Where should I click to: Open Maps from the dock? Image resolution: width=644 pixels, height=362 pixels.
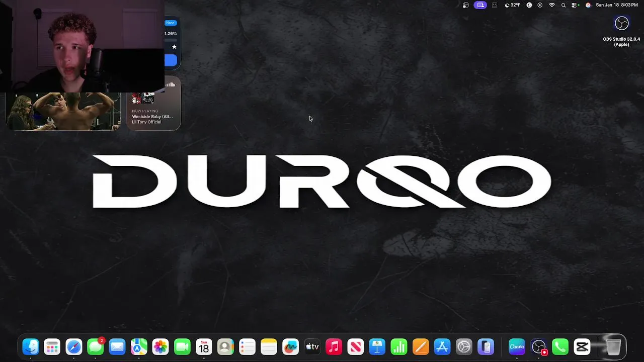[x=139, y=347]
